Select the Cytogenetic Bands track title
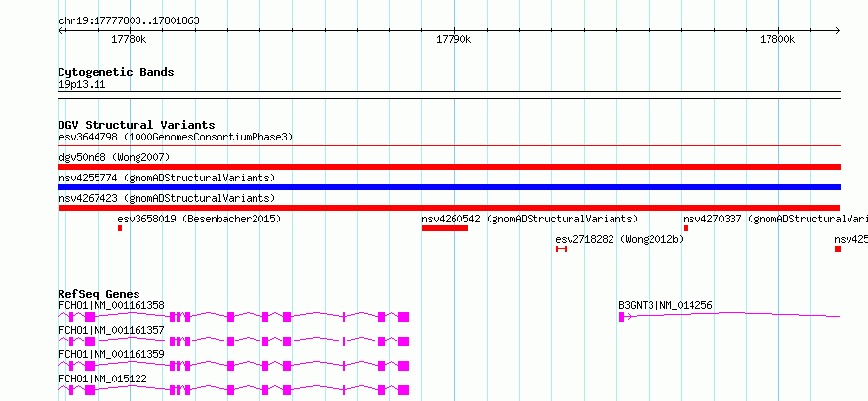Screen dimensions: 868x401 116,72
